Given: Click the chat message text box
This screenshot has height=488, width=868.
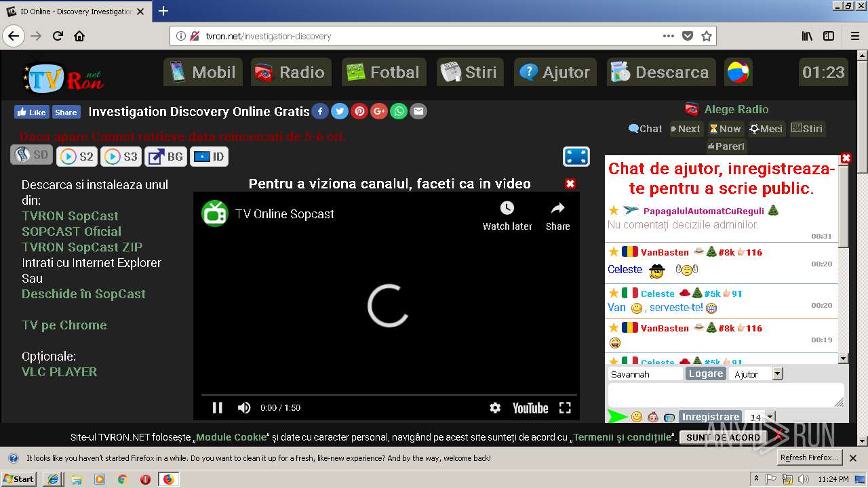Looking at the screenshot, I should coord(726,395).
